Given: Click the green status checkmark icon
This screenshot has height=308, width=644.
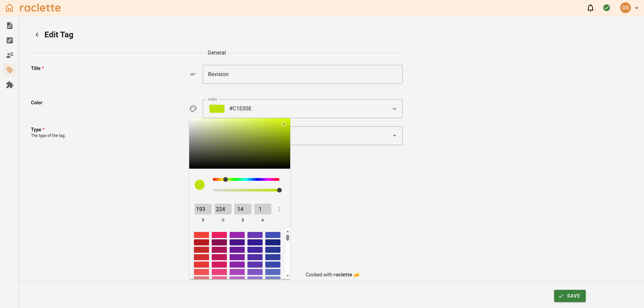Looking at the screenshot, I should (606, 8).
